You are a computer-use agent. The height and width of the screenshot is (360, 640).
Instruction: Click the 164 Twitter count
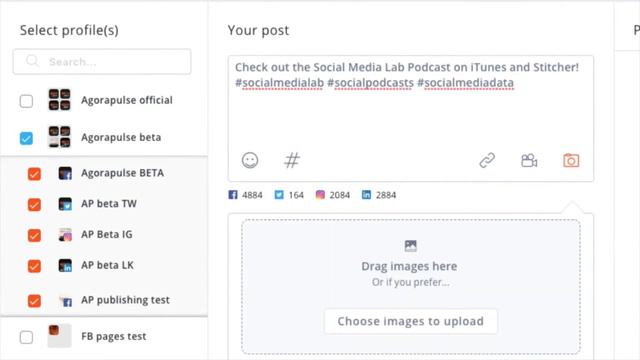296,195
